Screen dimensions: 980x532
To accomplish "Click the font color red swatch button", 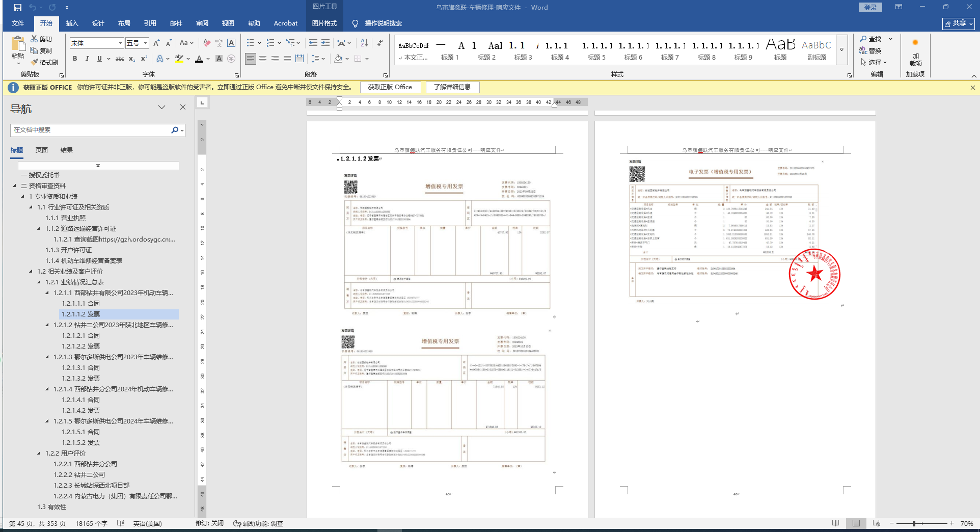I will [x=199, y=59].
